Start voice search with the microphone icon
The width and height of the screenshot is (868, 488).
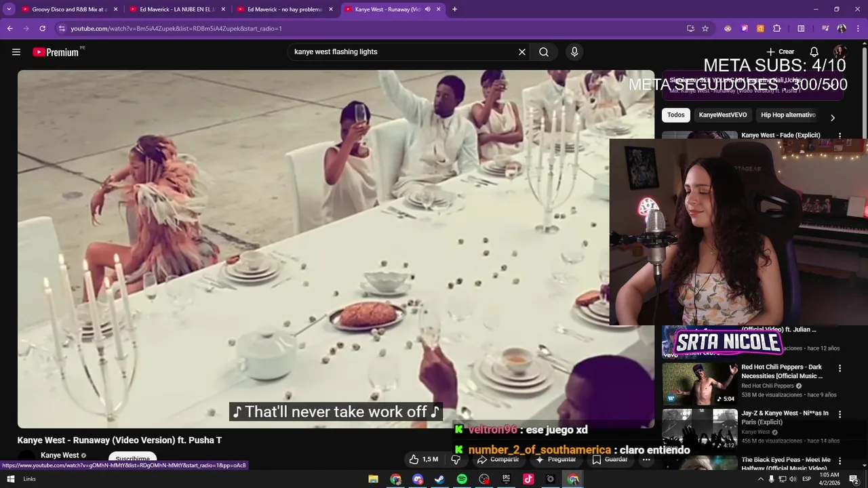coord(574,52)
